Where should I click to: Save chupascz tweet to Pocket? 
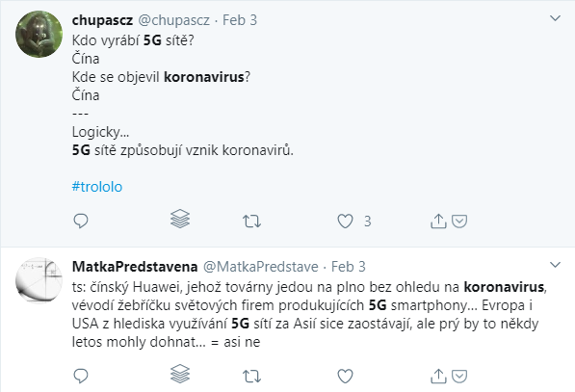[x=459, y=222]
